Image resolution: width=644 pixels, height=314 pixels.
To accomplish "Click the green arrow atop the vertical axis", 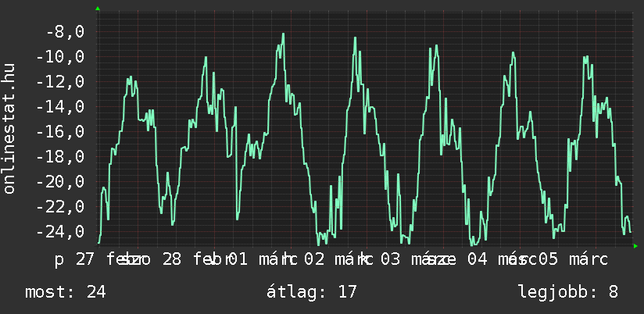I will pos(98,9).
